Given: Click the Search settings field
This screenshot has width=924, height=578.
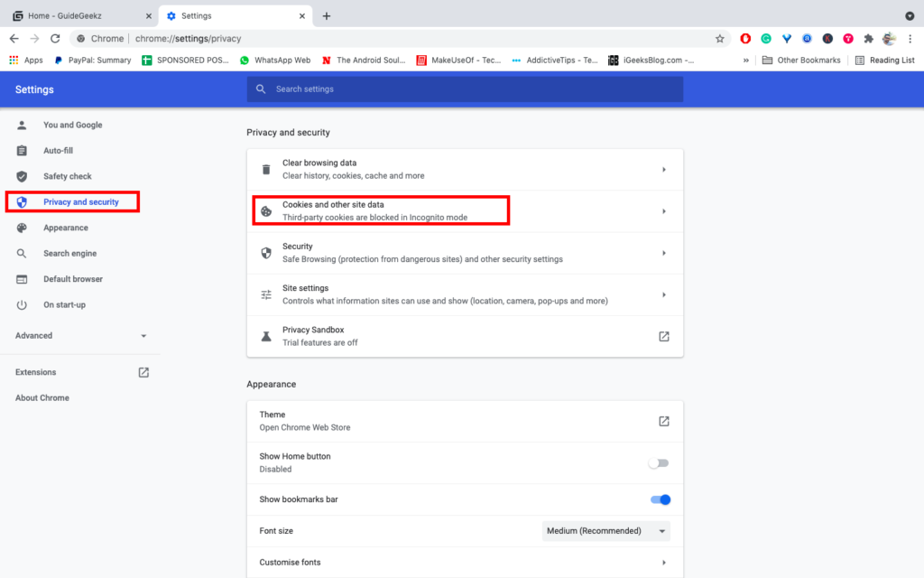Looking at the screenshot, I should tap(465, 89).
